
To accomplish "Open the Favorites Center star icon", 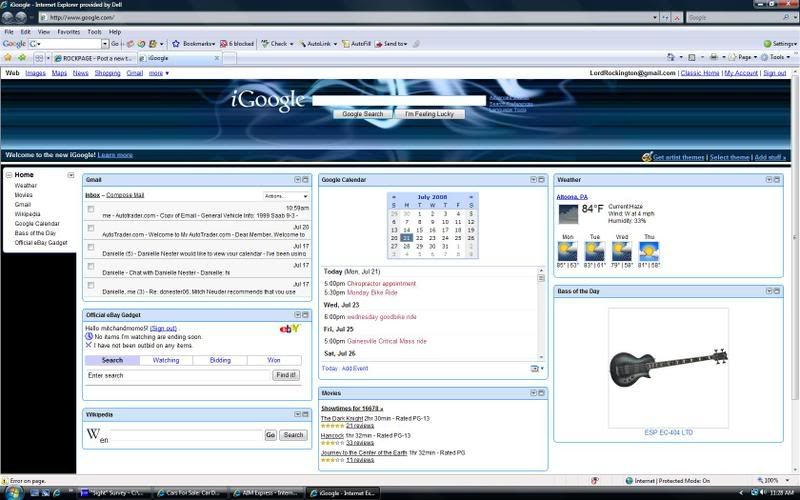I will click(x=8, y=58).
